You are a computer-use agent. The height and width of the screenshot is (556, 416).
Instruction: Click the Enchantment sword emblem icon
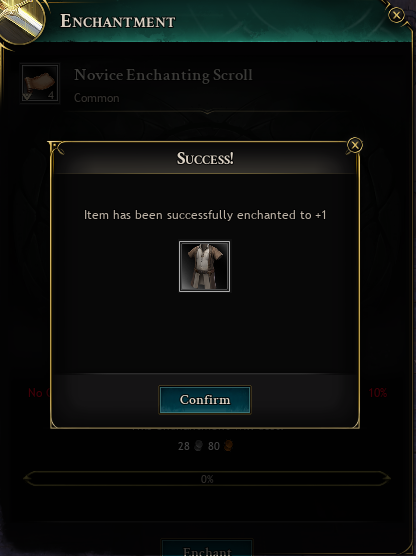tap(20, 20)
